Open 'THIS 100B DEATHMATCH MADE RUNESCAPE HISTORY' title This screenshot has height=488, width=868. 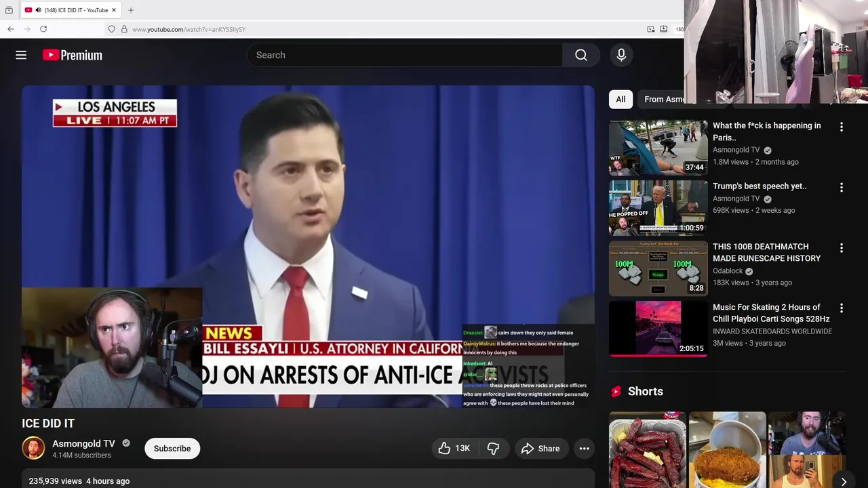(767, 252)
